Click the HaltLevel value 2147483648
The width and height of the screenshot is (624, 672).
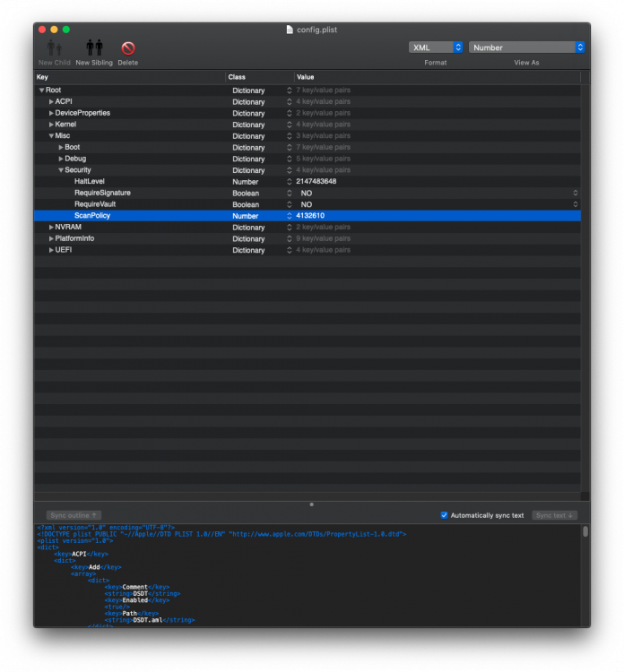[x=316, y=181]
